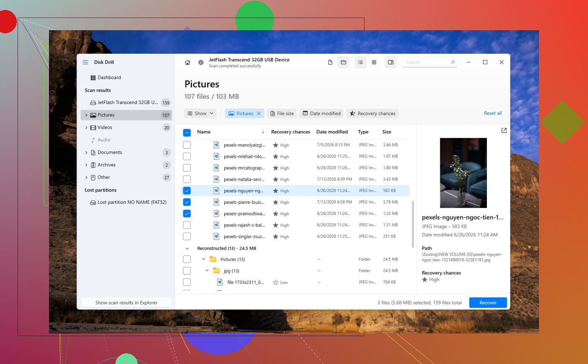Click the file list vertical scrollbar
The height and width of the screenshot is (364, 588).
pyautogui.click(x=413, y=224)
